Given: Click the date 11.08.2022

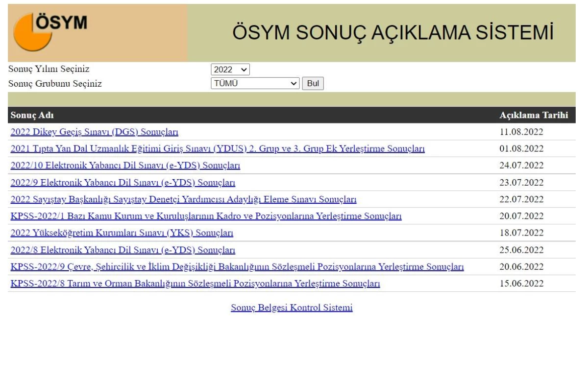Looking at the screenshot, I should [x=521, y=132].
